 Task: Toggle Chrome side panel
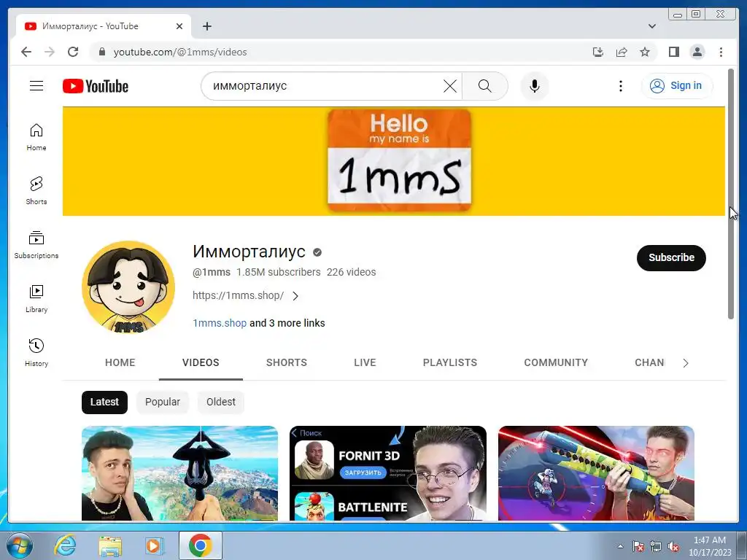coord(673,52)
